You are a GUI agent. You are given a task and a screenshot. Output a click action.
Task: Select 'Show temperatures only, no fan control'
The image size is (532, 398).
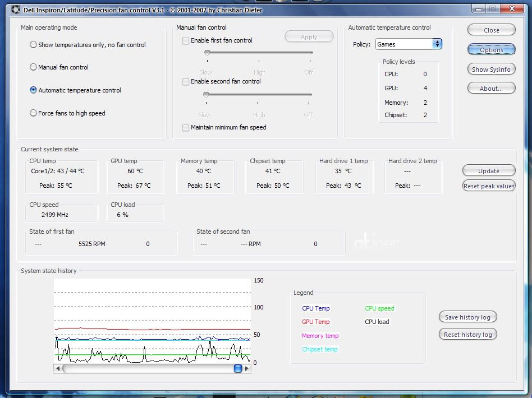pos(34,45)
